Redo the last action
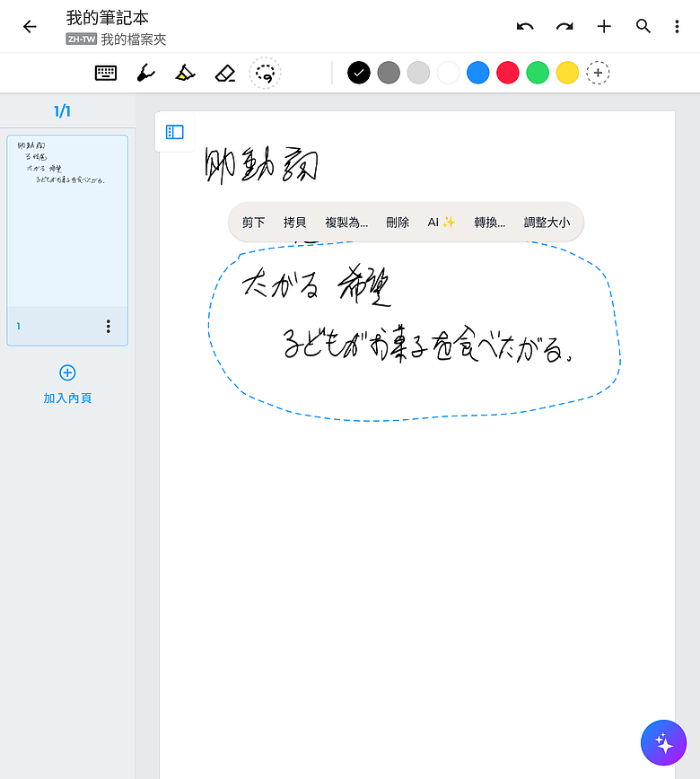 click(564, 26)
